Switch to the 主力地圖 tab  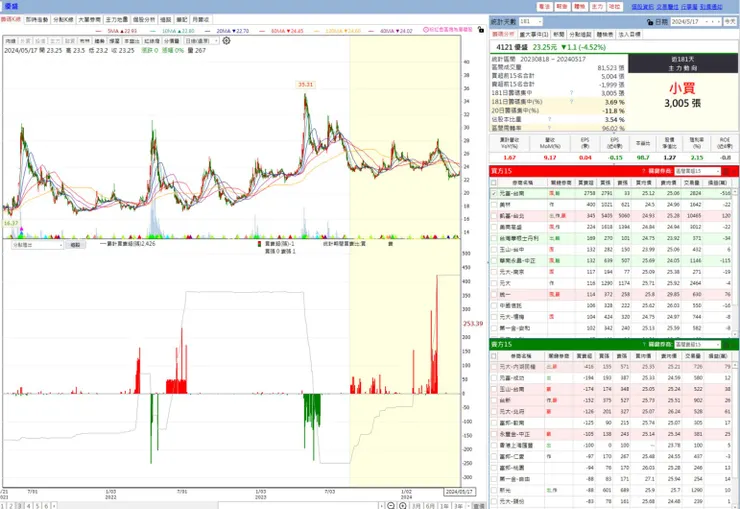117,19
